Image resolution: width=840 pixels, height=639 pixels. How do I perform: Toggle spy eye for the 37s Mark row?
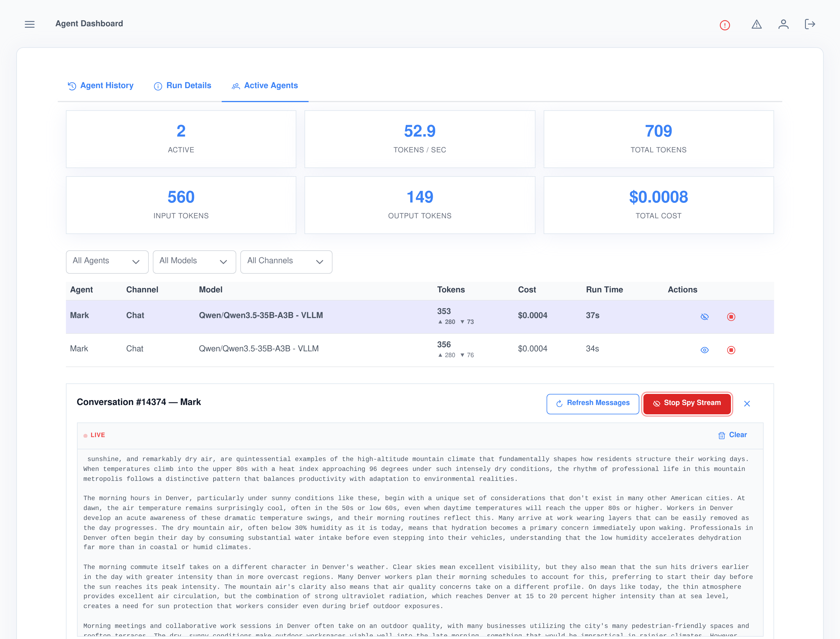pos(705,317)
